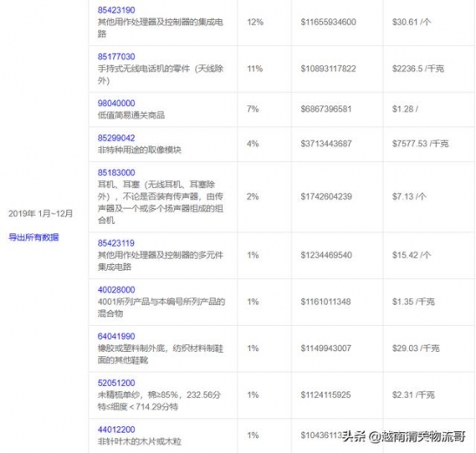
Task: Select description 非特种用途的取像模块
Action: (139, 150)
